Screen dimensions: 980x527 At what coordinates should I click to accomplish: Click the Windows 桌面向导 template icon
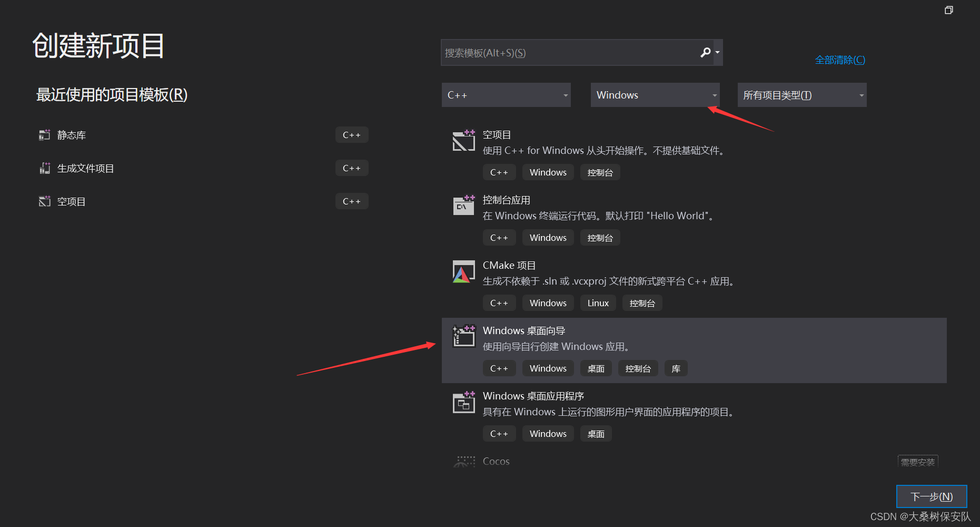(x=464, y=336)
